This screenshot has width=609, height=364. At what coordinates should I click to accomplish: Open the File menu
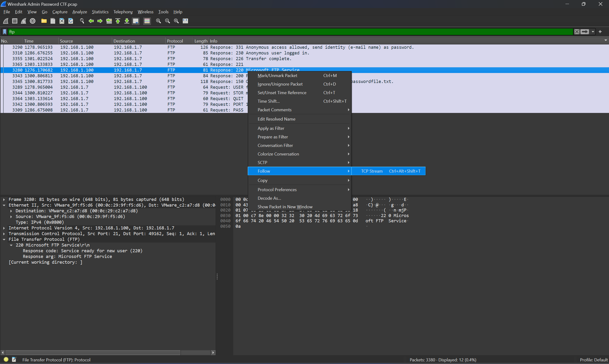click(7, 12)
